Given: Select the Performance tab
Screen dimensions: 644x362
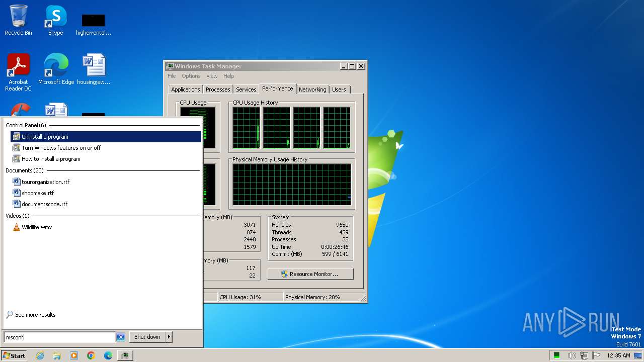Looking at the screenshot, I should coord(278,88).
